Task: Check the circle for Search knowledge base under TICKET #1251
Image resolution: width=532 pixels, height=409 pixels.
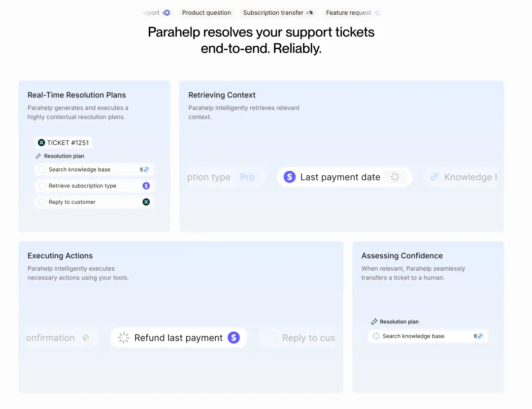Action: pyautogui.click(x=42, y=169)
